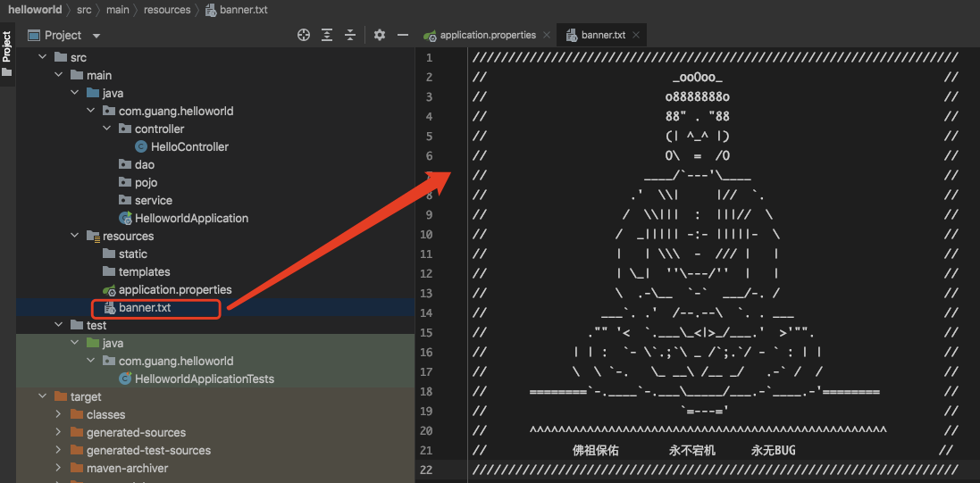The height and width of the screenshot is (483, 980).
Task: Switch to the application.properties tab
Action: pyautogui.click(x=488, y=35)
